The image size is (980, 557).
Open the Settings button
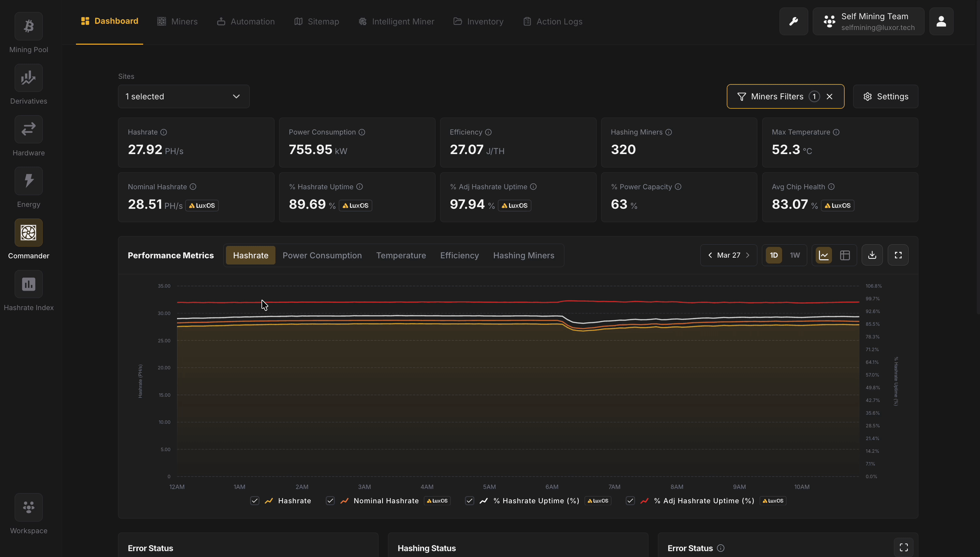(885, 96)
